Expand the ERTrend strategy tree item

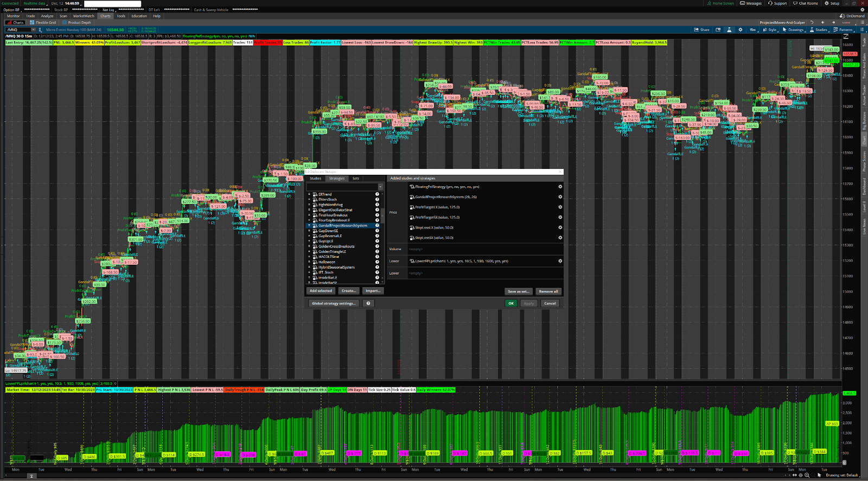click(309, 194)
